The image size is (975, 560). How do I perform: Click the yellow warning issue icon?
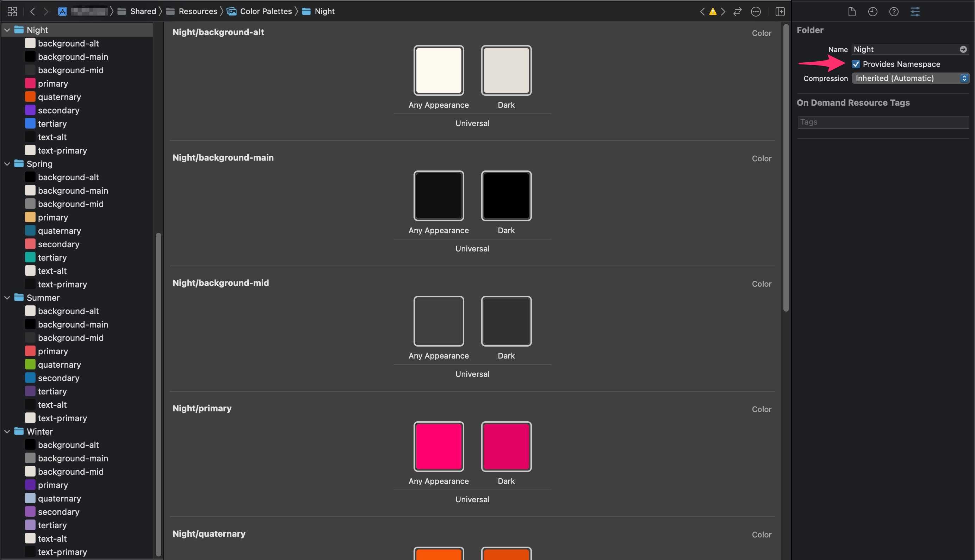coord(713,12)
